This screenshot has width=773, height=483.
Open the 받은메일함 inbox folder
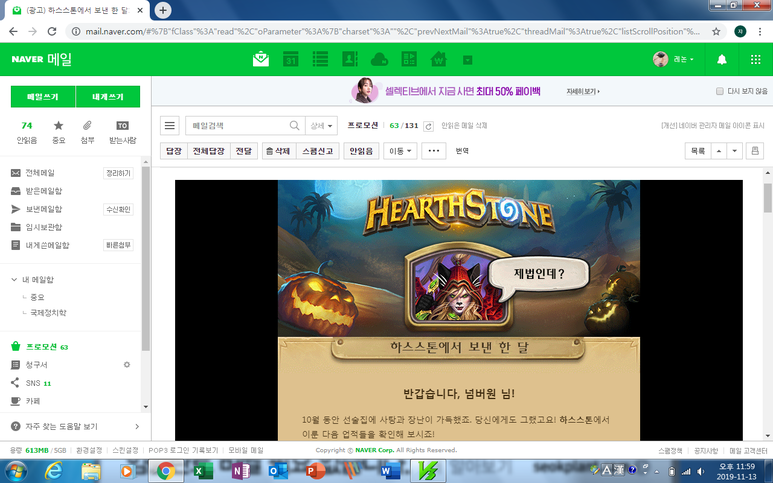pos(43,191)
